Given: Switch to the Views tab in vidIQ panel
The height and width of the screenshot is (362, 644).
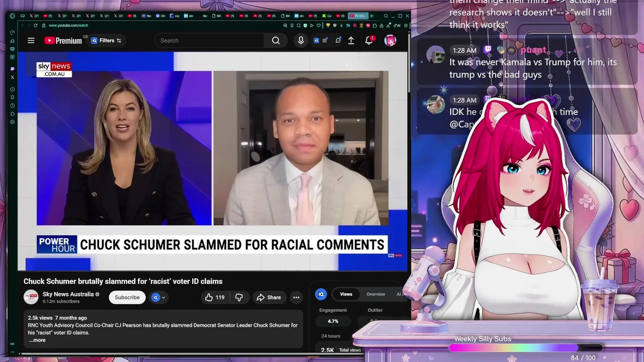Looking at the screenshot, I should (346, 294).
